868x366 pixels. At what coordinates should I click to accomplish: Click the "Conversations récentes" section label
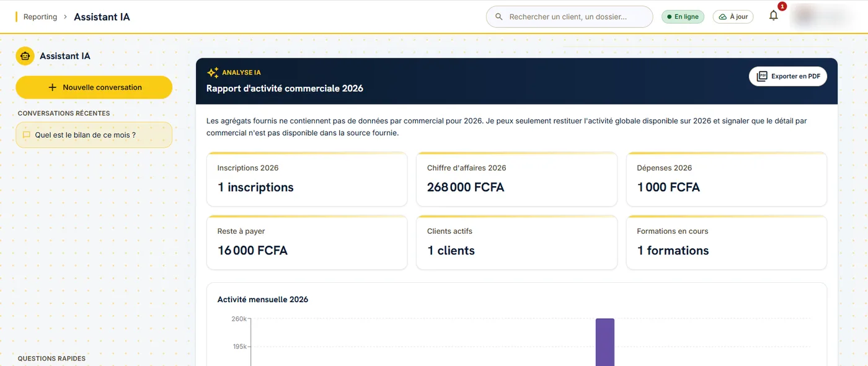(64, 114)
